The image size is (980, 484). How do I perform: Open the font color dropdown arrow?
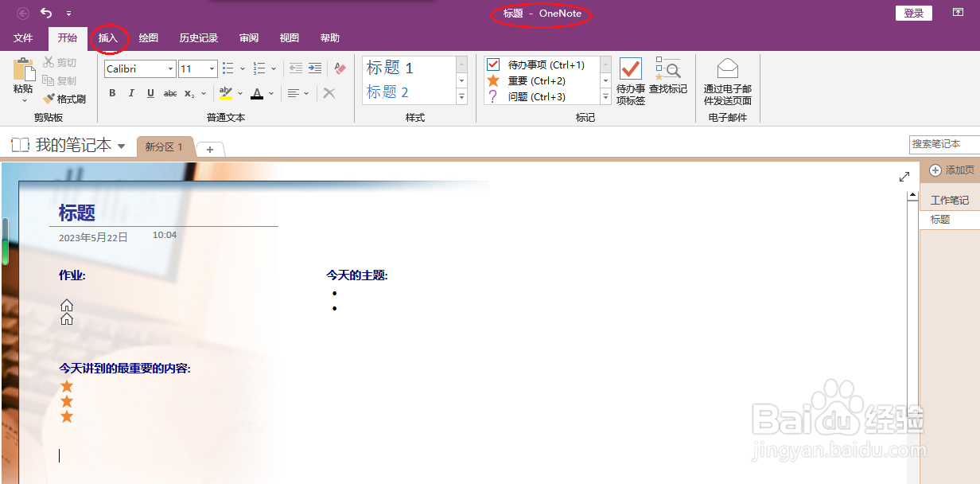point(271,93)
